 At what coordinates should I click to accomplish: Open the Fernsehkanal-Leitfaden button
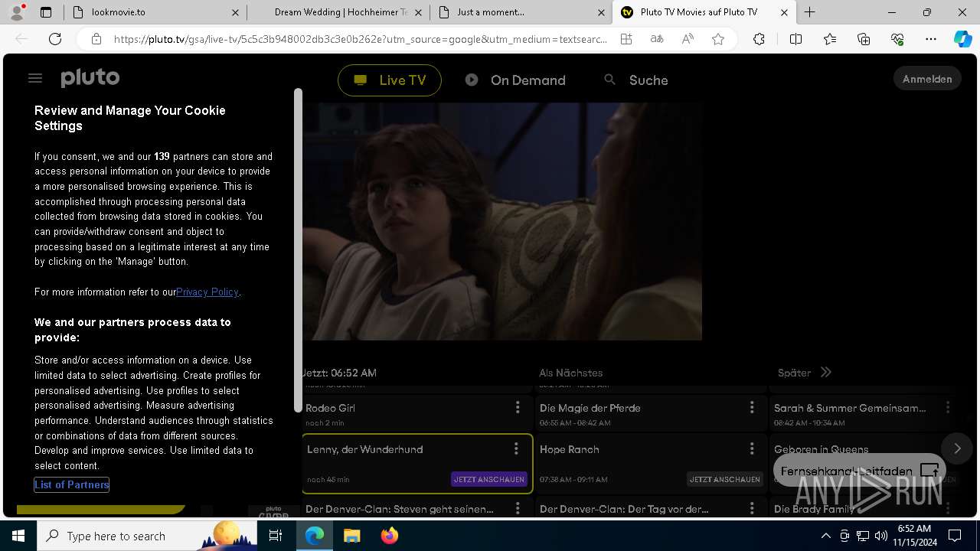point(860,471)
